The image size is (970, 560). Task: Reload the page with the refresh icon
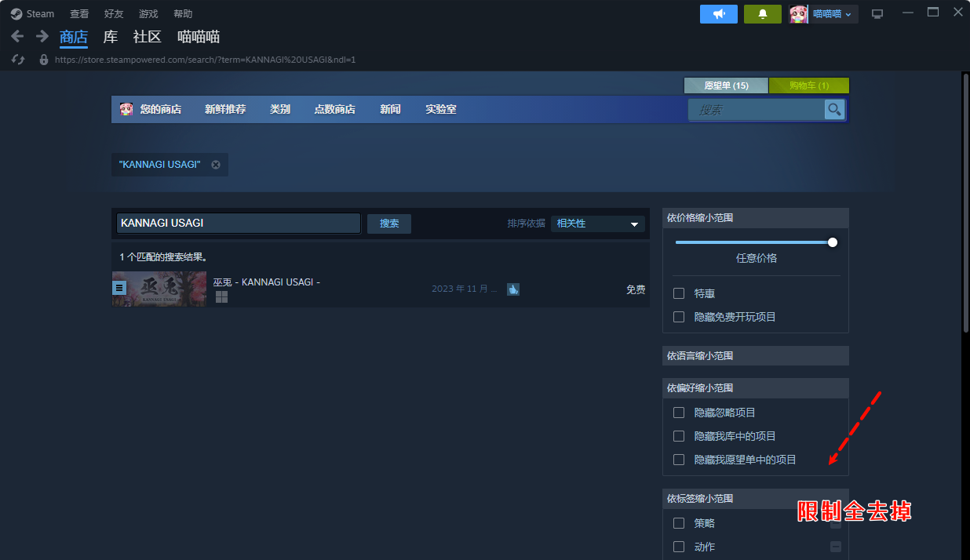point(19,60)
